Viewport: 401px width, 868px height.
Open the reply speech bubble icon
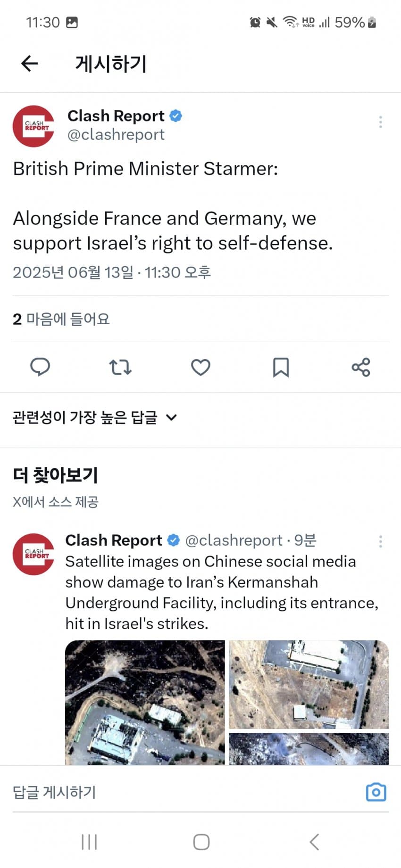click(x=40, y=367)
